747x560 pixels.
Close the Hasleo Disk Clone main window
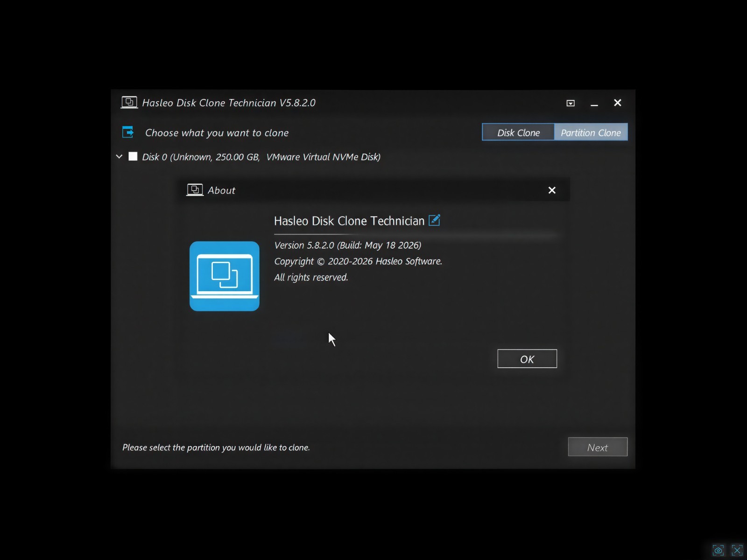click(x=618, y=103)
